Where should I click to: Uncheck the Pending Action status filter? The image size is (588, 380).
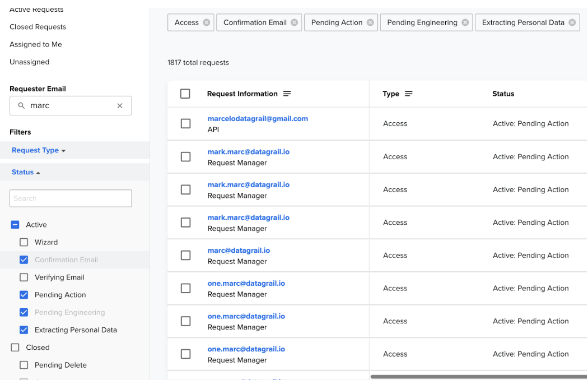click(24, 295)
